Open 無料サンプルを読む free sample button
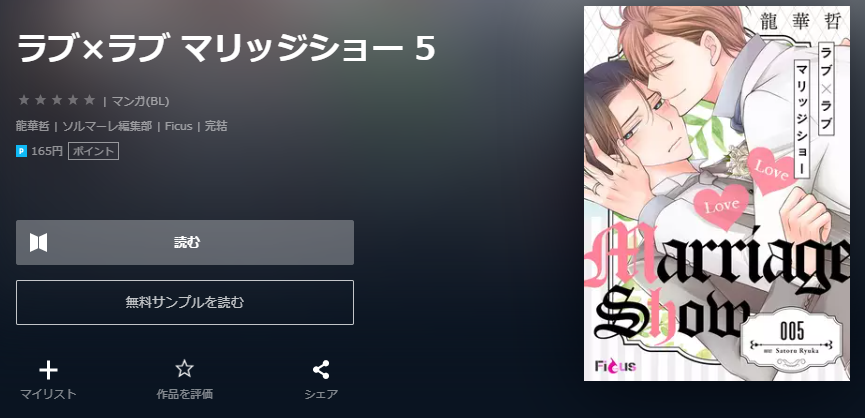 [185, 302]
